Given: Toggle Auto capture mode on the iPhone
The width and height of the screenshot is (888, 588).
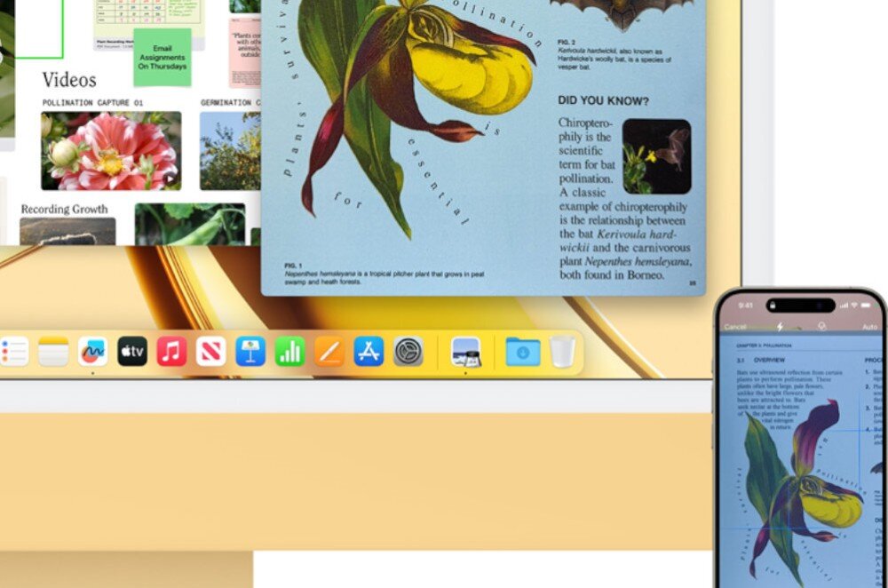Looking at the screenshot, I should 869,327.
